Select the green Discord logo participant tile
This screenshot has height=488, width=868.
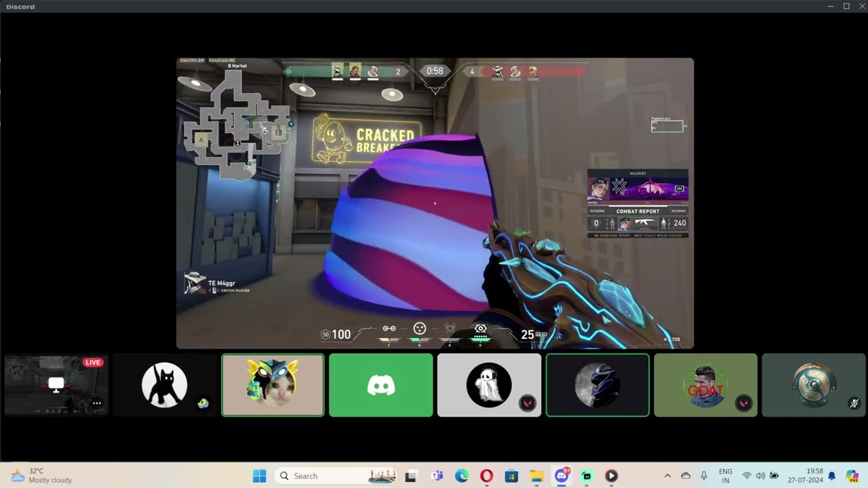click(381, 385)
